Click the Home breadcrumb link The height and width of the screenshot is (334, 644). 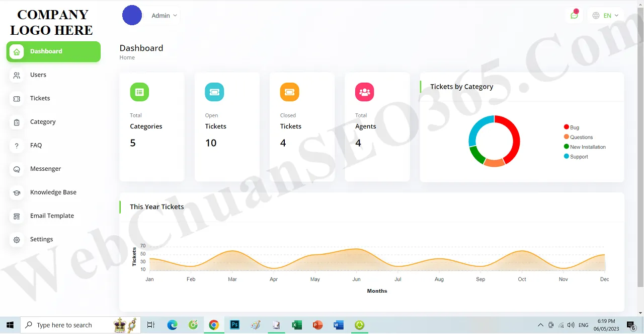click(127, 57)
